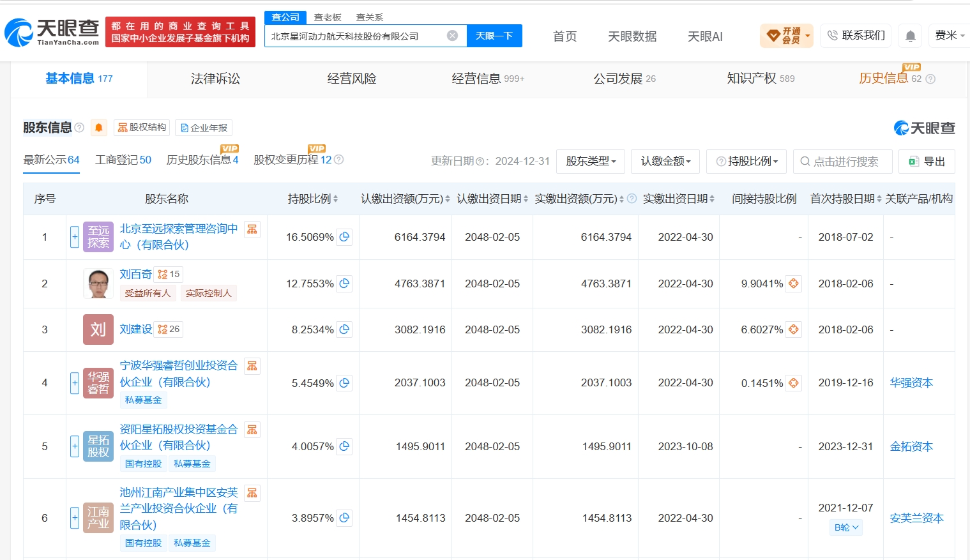This screenshot has height=560, width=970.
Task: Clear the company search field
Action: tap(452, 36)
